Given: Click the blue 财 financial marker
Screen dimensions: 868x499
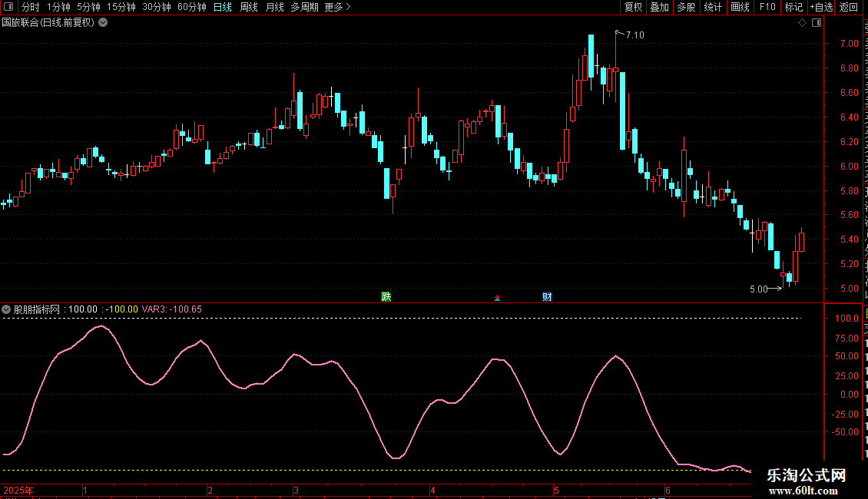Looking at the screenshot, I should (547, 296).
